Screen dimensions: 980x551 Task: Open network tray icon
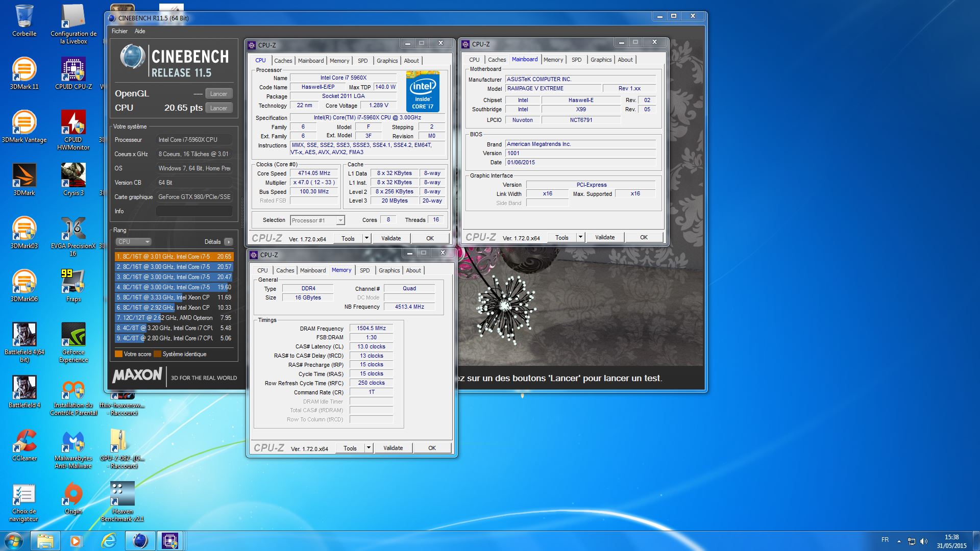click(x=912, y=541)
